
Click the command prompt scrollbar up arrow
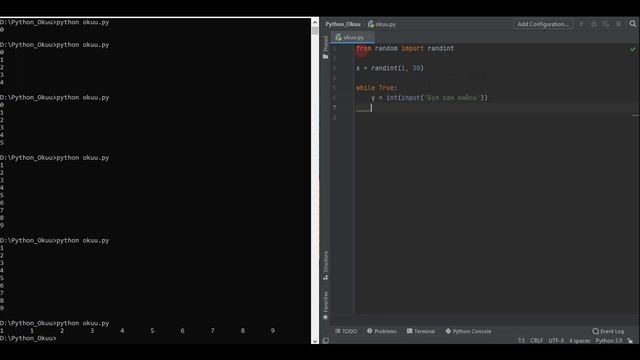click(315, 21)
